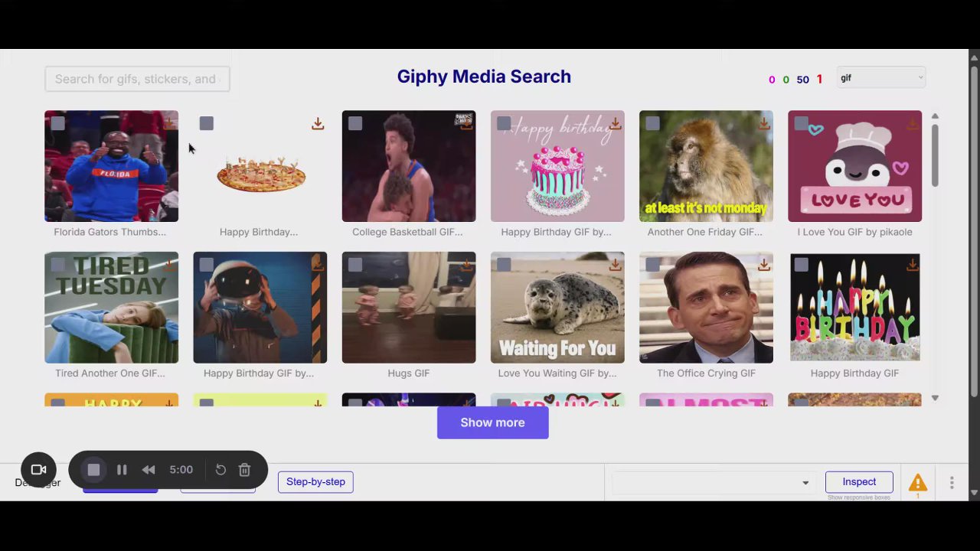Screen dimensions: 980x551
Task: Select the Tired Another One GIF checkbox
Action: pos(57,265)
